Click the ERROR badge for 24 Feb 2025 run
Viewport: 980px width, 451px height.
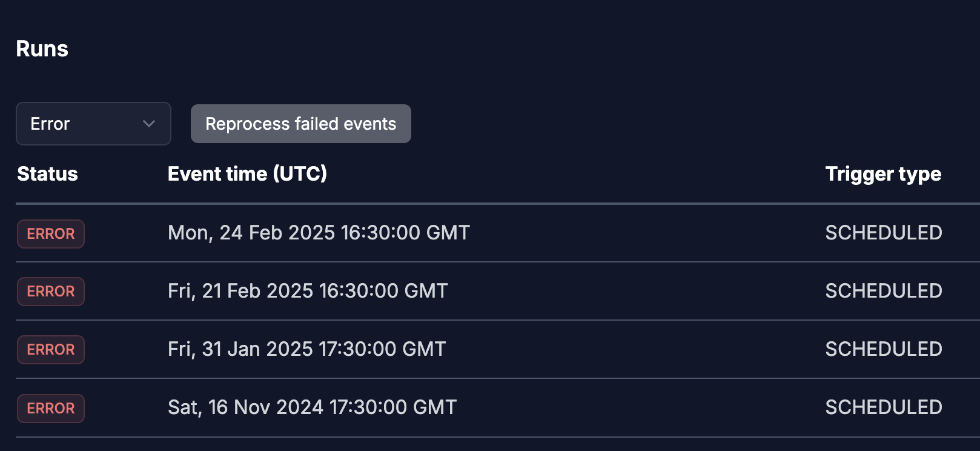[51, 234]
